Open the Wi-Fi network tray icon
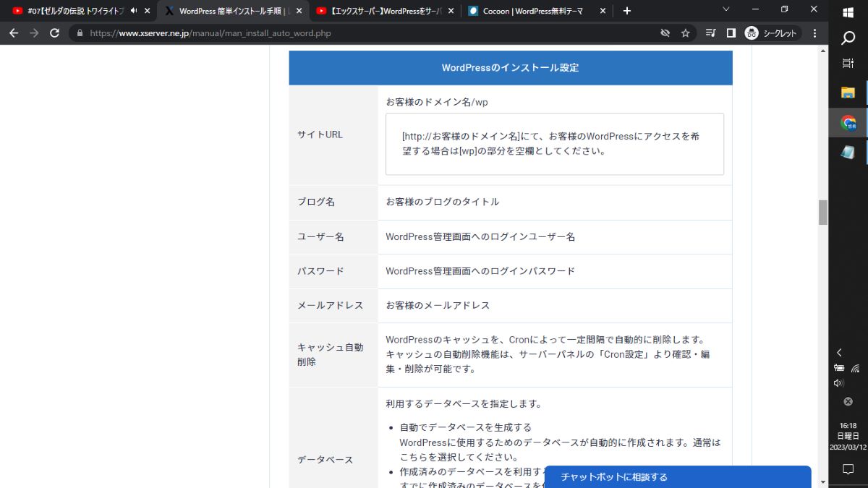 pos(856,368)
